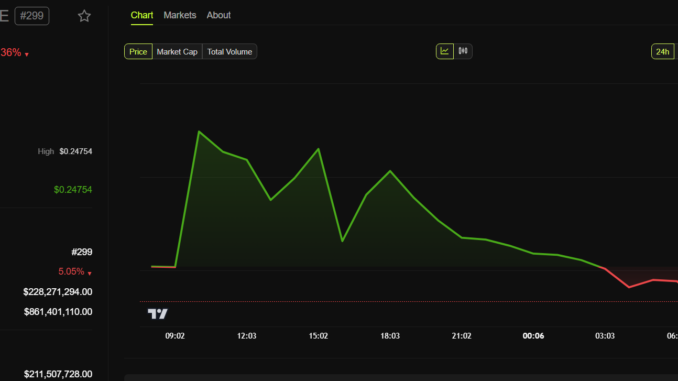This screenshot has width=678, height=381.
Task: Click the 15:02 time axis label
Action: coord(318,336)
